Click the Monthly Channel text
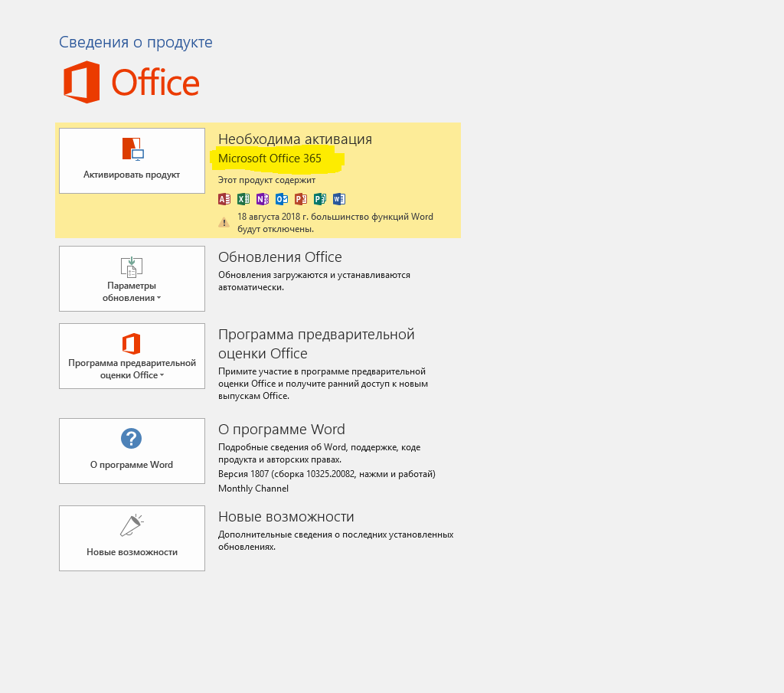The image size is (784, 693). 253,489
